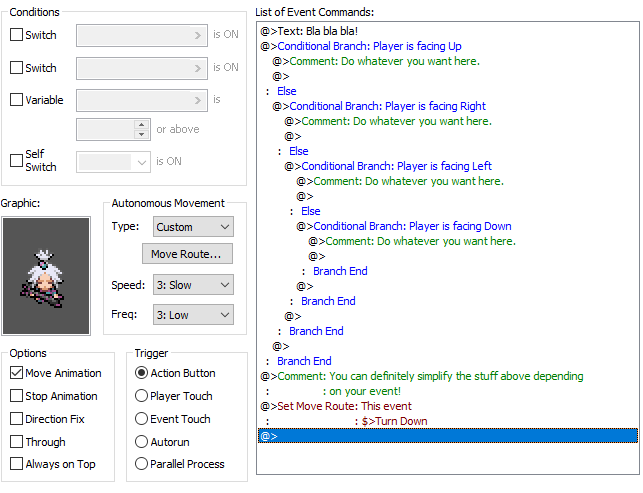Turn on Always on Top
Image resolution: width=643 pixels, height=493 pixels.
17,464
